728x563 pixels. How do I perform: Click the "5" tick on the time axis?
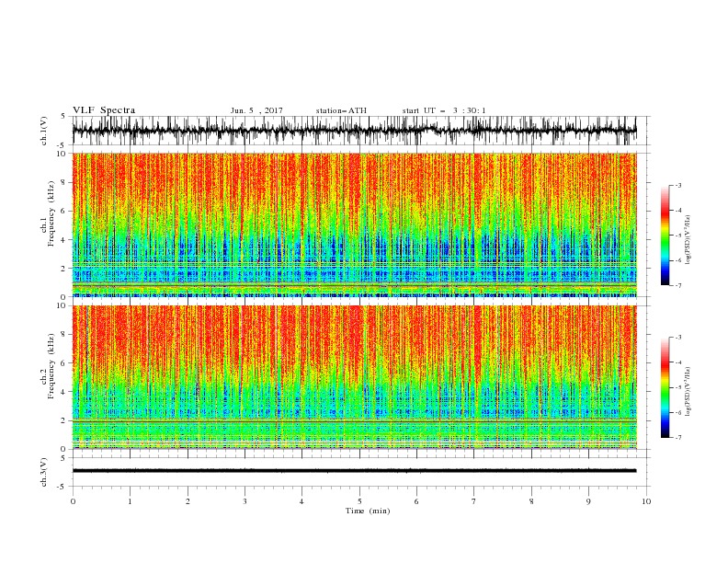[x=359, y=501]
